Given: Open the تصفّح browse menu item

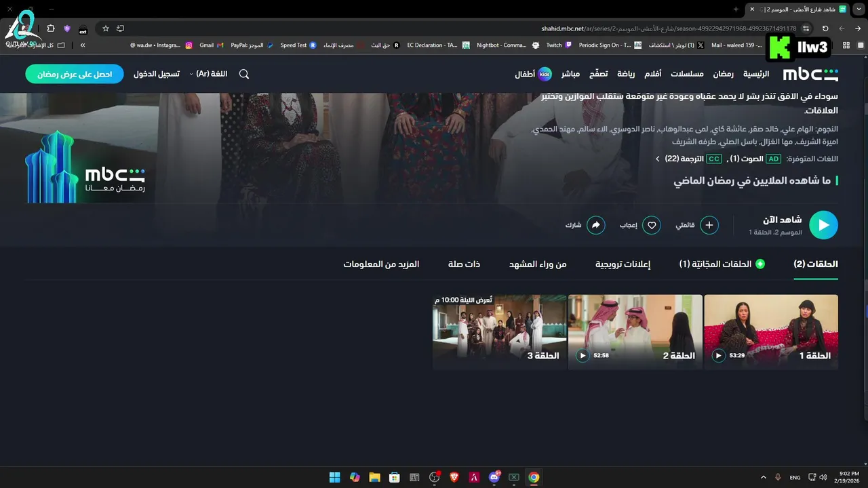Looking at the screenshot, I should 598,74.
